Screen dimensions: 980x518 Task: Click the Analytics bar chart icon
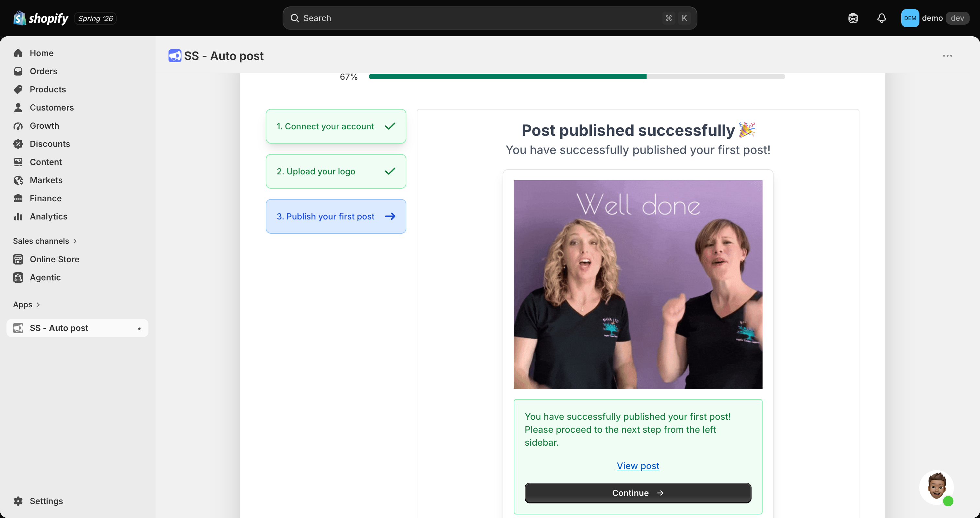tap(18, 217)
